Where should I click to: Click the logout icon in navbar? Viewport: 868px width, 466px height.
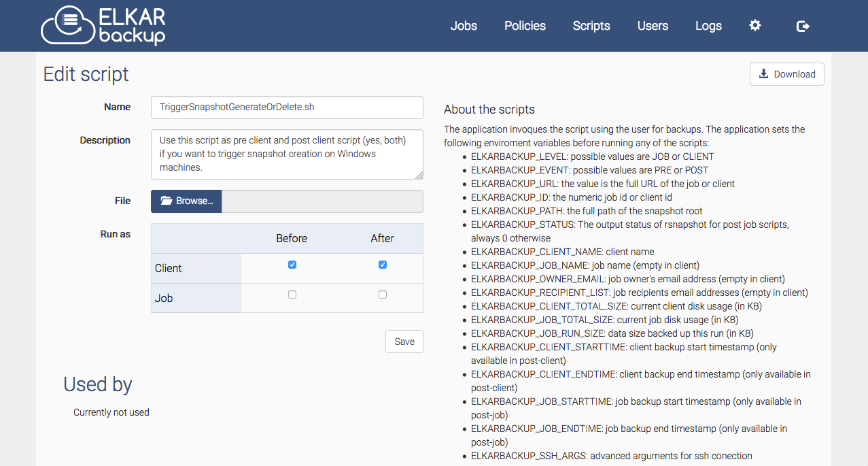click(x=803, y=26)
